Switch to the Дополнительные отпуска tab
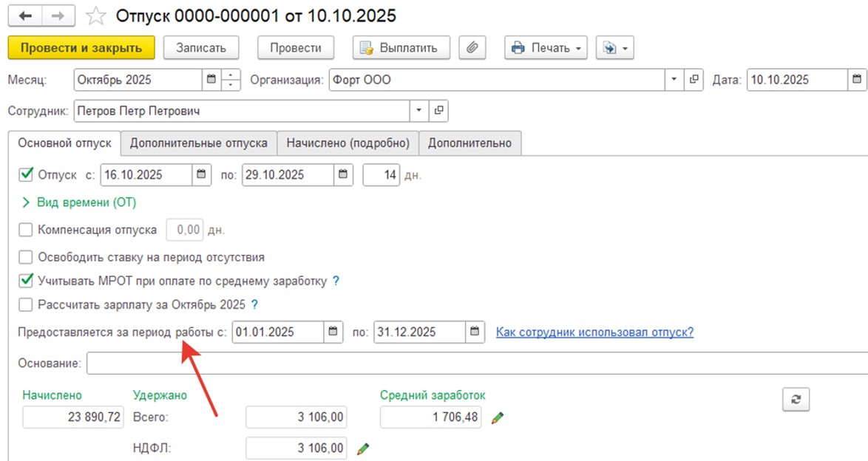Viewport: 868px width, 461px height. pos(199,143)
